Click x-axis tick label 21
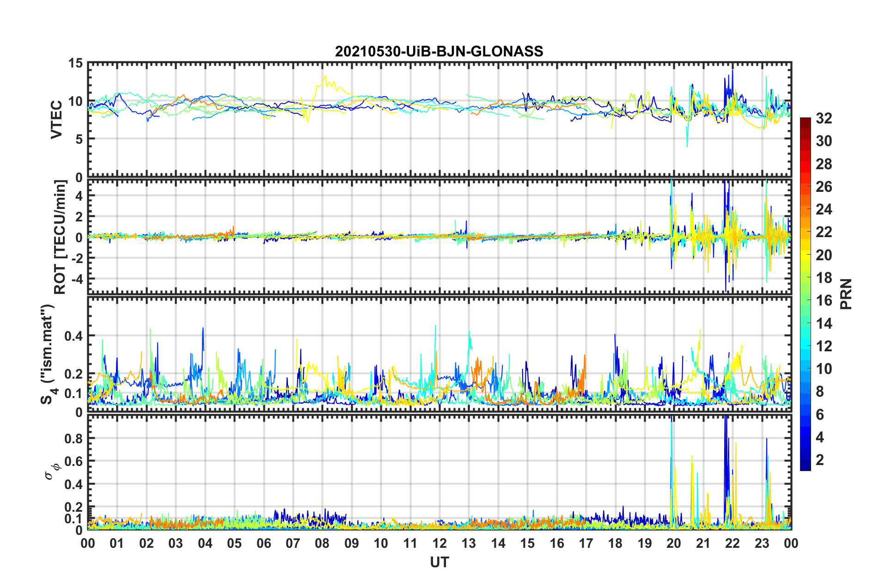The width and height of the screenshot is (879, 588). coord(703,543)
